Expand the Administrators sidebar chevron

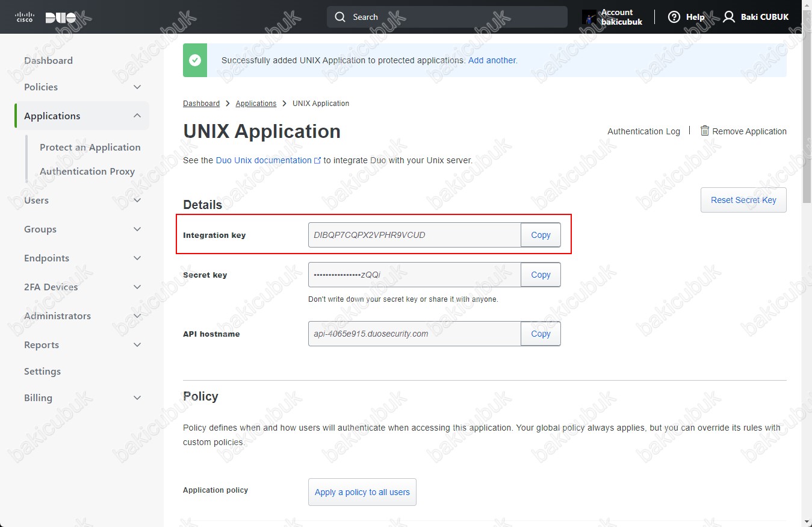click(x=137, y=316)
